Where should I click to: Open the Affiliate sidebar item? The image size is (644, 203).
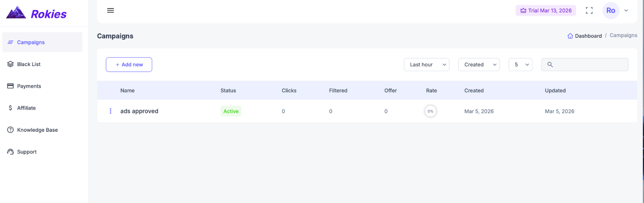(26, 108)
